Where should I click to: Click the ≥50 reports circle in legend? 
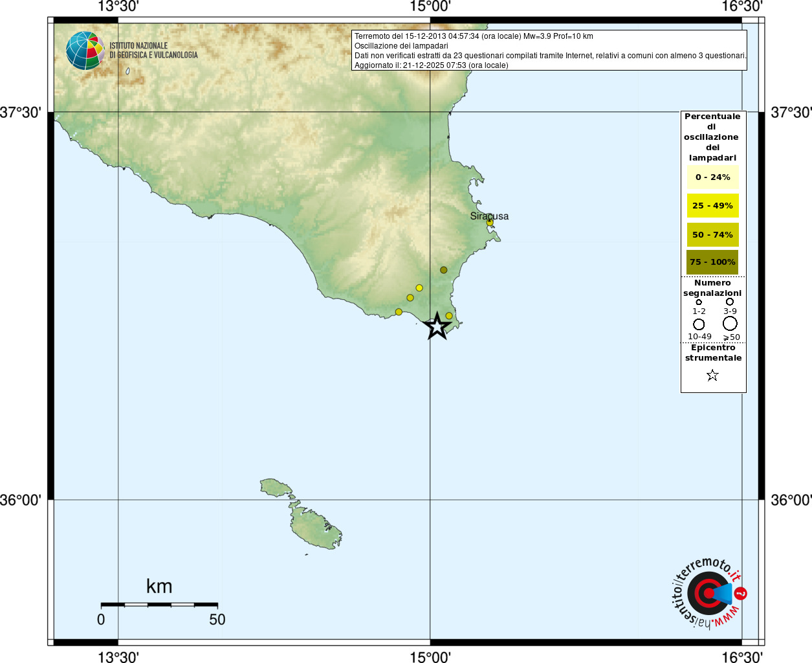730,323
